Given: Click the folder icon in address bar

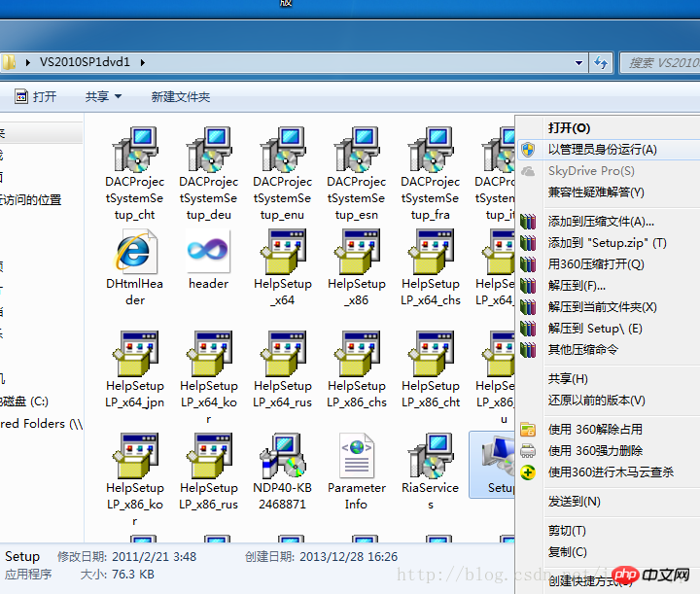Looking at the screenshot, I should tap(8, 62).
